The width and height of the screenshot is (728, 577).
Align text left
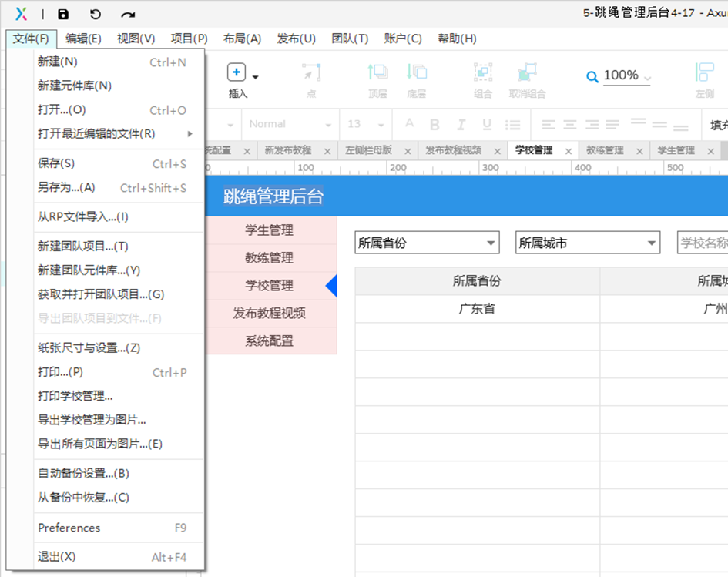549,124
